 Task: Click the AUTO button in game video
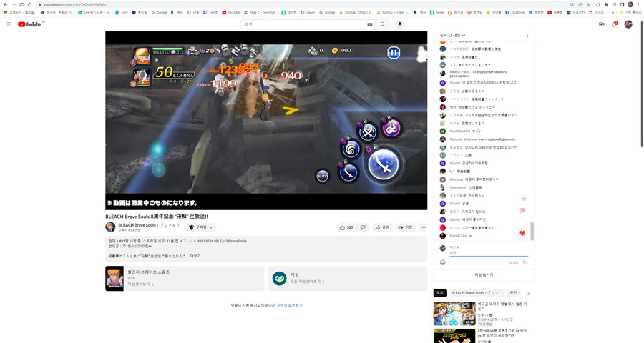(323, 176)
